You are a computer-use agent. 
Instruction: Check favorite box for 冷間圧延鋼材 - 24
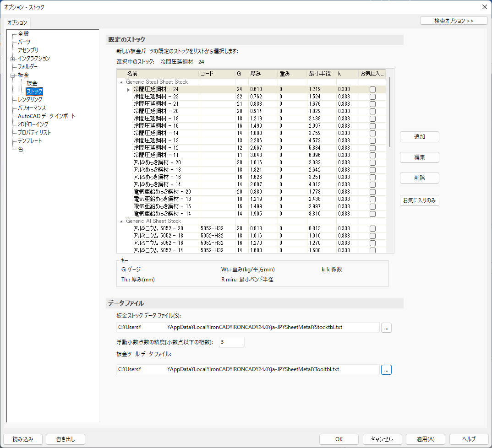click(372, 89)
